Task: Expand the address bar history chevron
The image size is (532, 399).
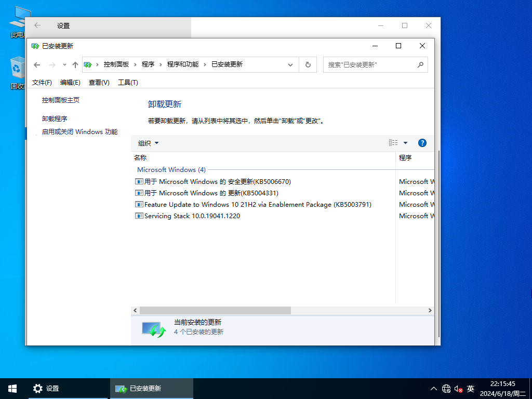Action: (x=63, y=64)
